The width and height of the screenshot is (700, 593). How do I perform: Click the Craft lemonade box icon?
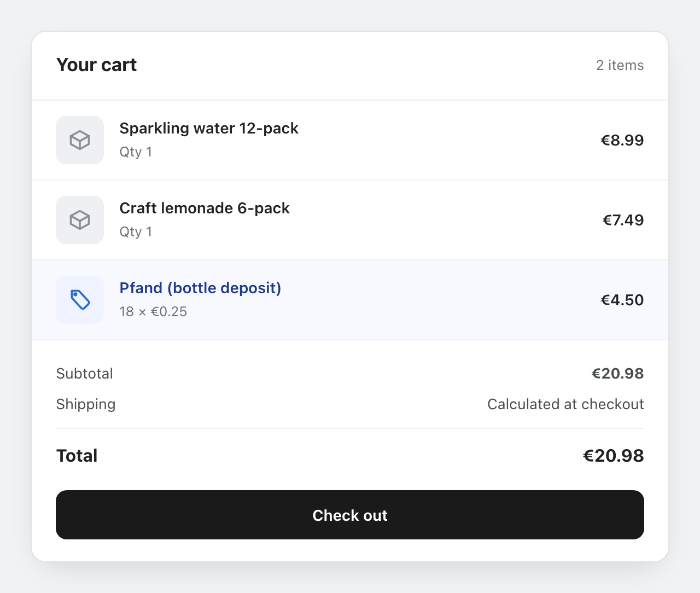[80, 220]
